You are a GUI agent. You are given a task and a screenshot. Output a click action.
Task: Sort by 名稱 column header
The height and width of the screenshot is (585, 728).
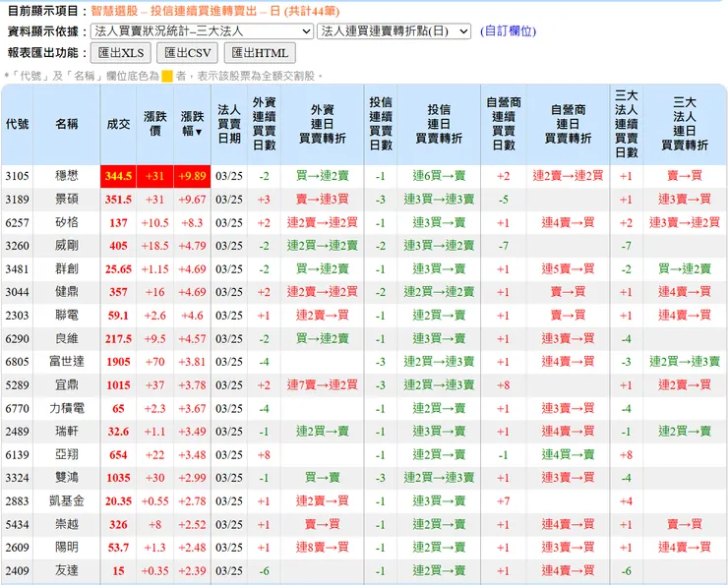pyautogui.click(x=66, y=124)
